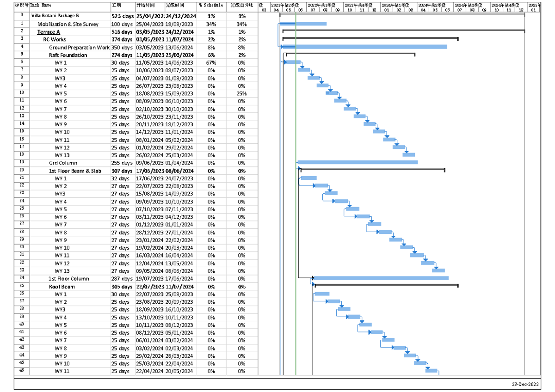Click the "523 days" duration cell

pyautogui.click(x=123, y=16)
